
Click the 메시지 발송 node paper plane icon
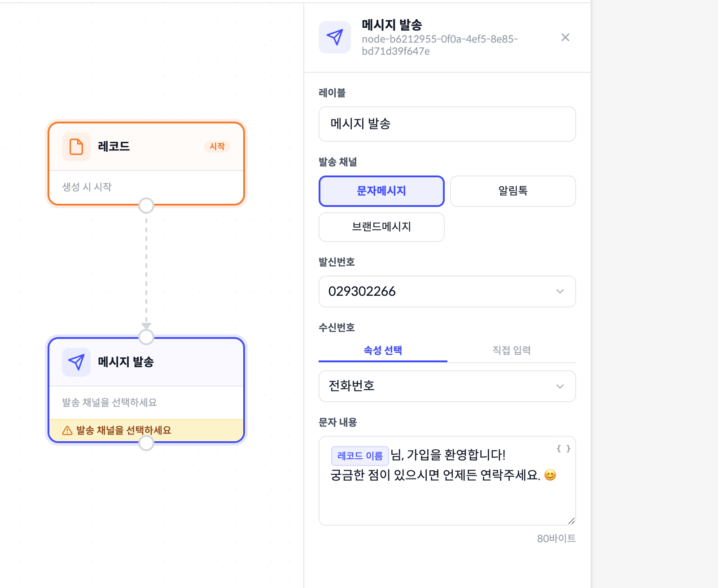pyautogui.click(x=76, y=362)
